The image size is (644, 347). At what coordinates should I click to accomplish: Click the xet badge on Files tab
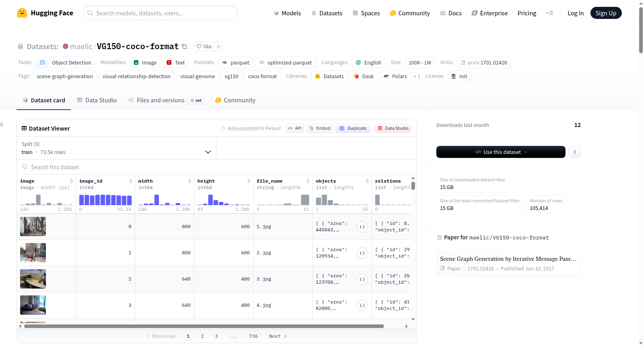click(x=196, y=100)
